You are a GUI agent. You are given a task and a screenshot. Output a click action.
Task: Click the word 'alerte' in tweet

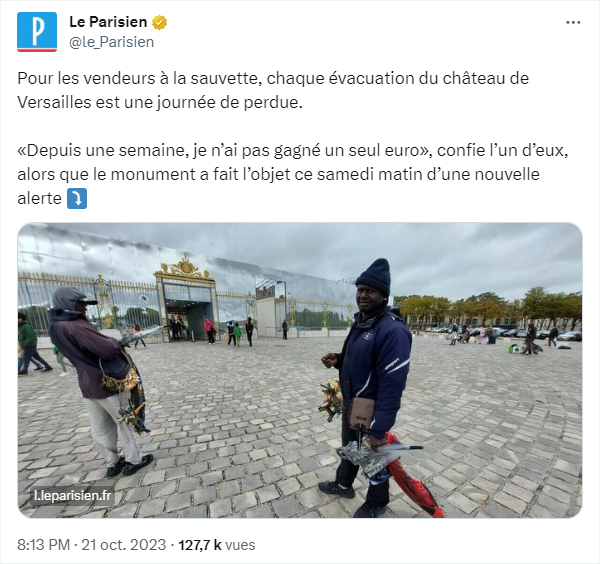click(x=39, y=199)
